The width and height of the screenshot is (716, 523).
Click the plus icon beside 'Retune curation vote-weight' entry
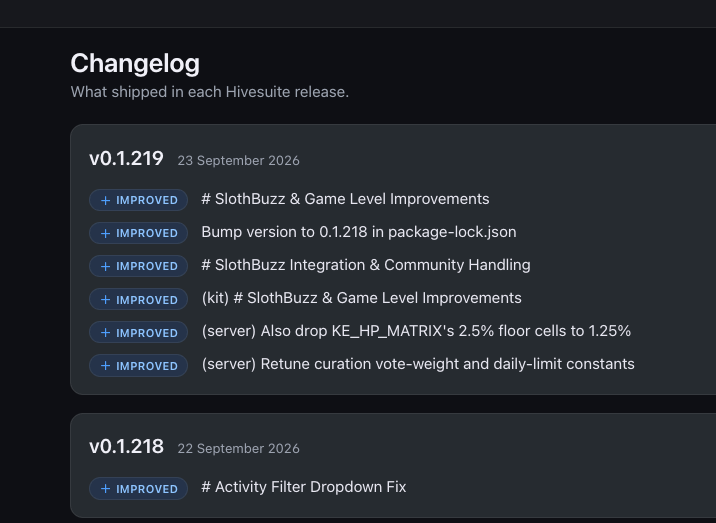pyautogui.click(x=105, y=365)
